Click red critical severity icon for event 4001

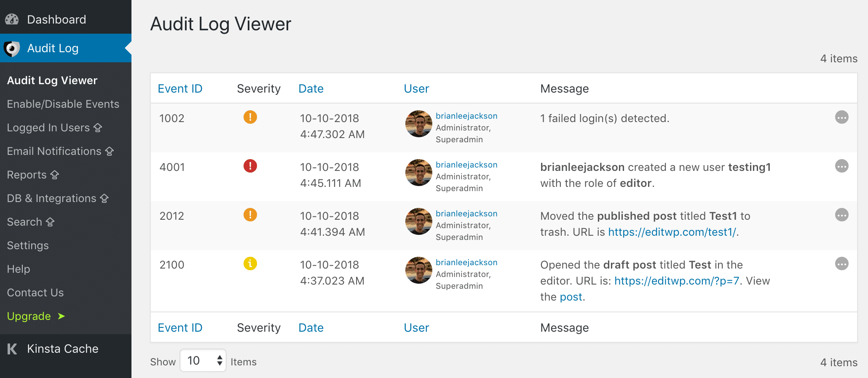pyautogui.click(x=250, y=166)
